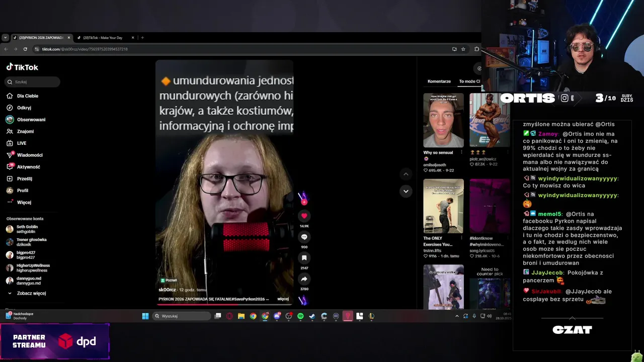Open the #idontknow purple video thumbnail

(490, 206)
